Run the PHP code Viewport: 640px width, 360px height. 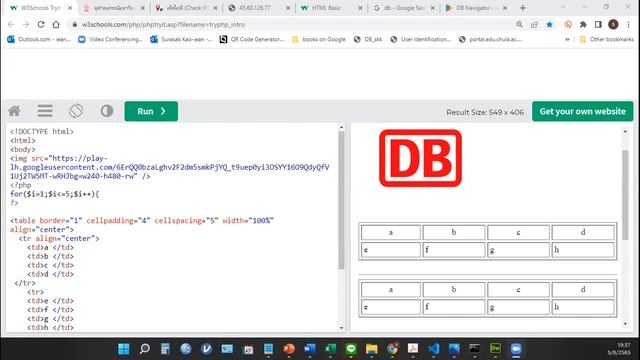151,111
